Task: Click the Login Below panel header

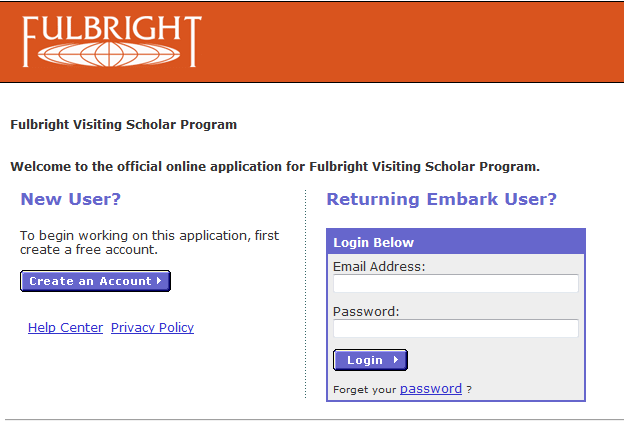Action: [x=455, y=242]
